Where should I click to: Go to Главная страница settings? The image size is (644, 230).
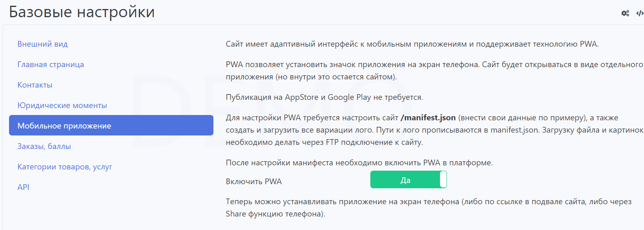pos(50,64)
